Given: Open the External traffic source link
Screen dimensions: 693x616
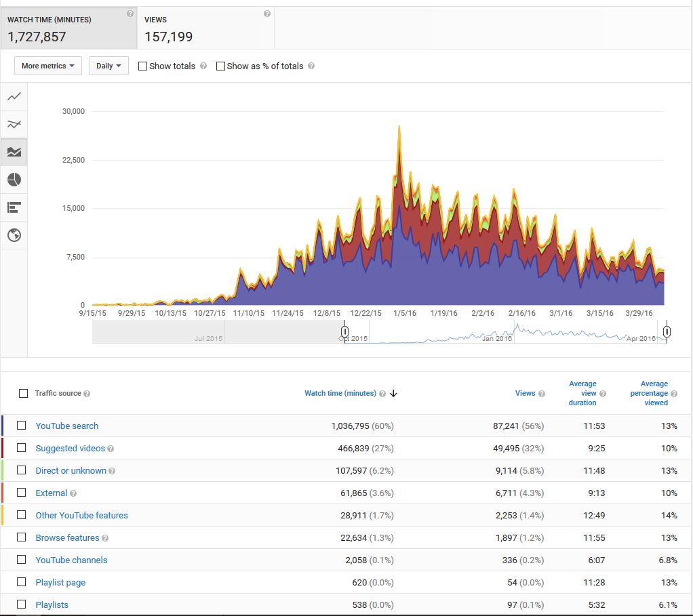Looking at the screenshot, I should [52, 493].
